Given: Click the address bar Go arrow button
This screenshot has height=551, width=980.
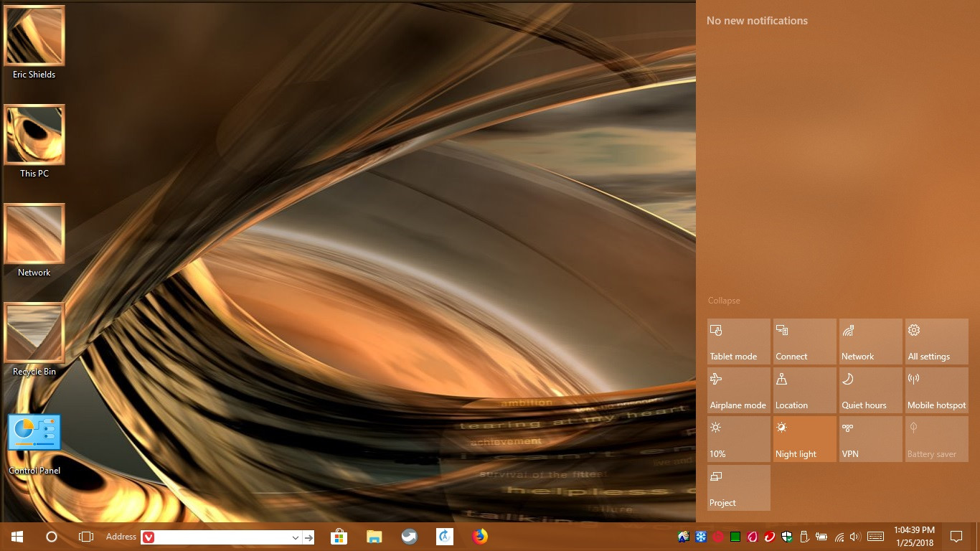Looking at the screenshot, I should pos(308,537).
